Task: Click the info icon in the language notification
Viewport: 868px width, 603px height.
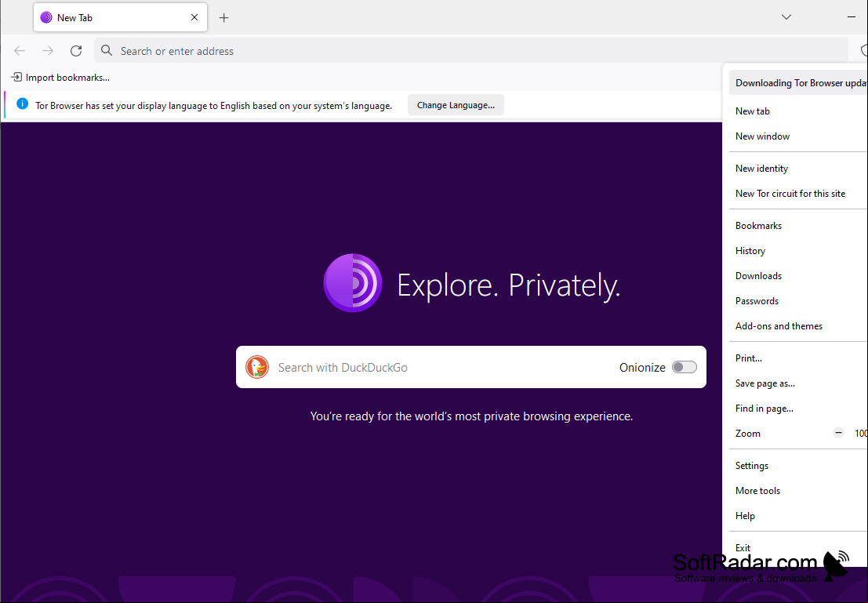Action: 22,104
